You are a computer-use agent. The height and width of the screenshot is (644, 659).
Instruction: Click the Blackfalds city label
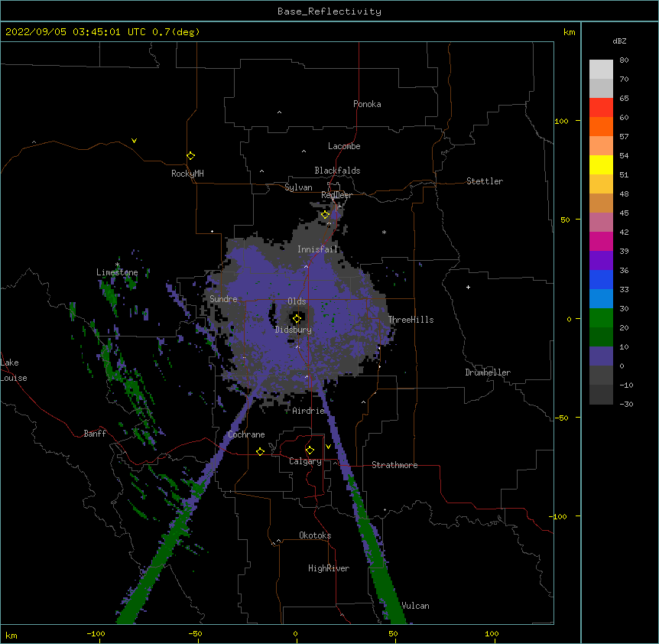337,171
